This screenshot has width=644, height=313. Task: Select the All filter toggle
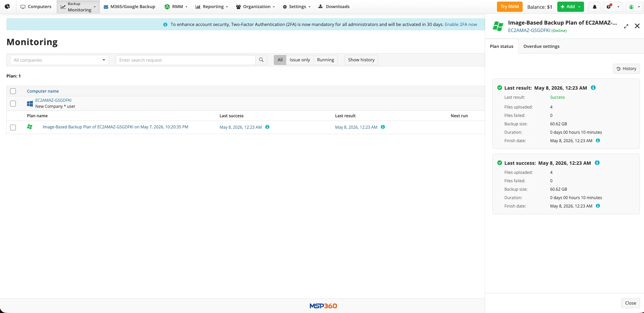point(280,60)
